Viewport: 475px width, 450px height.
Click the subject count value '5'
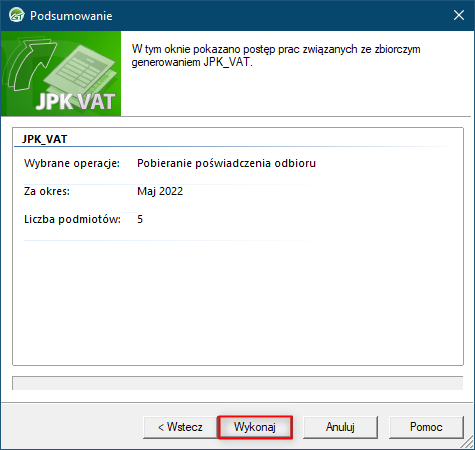[x=140, y=219]
